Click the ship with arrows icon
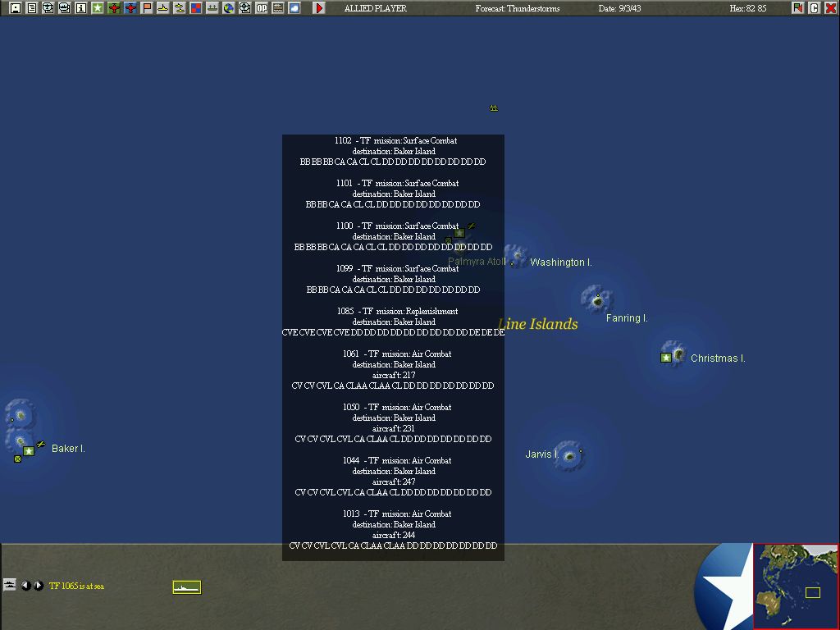The height and width of the screenshot is (630, 840). coord(212,8)
